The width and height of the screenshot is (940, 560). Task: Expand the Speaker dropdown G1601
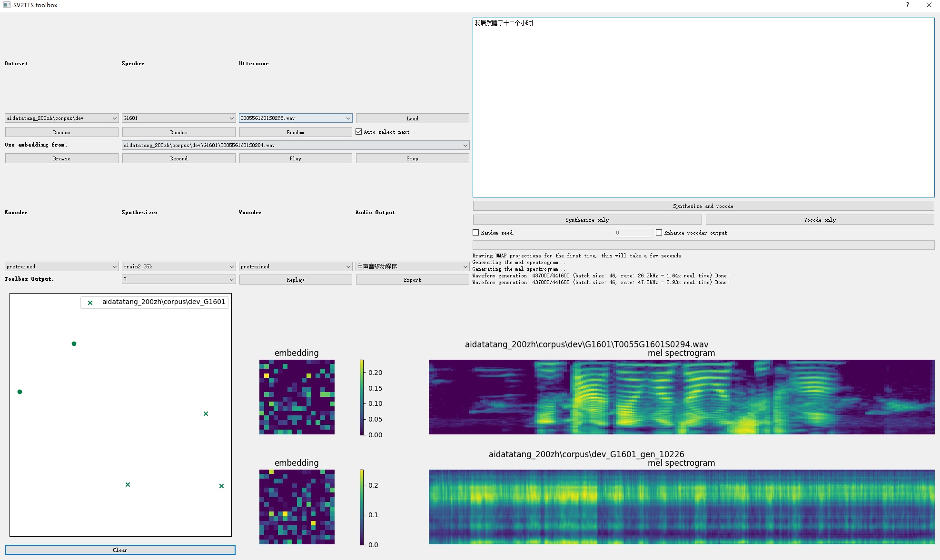[178, 118]
